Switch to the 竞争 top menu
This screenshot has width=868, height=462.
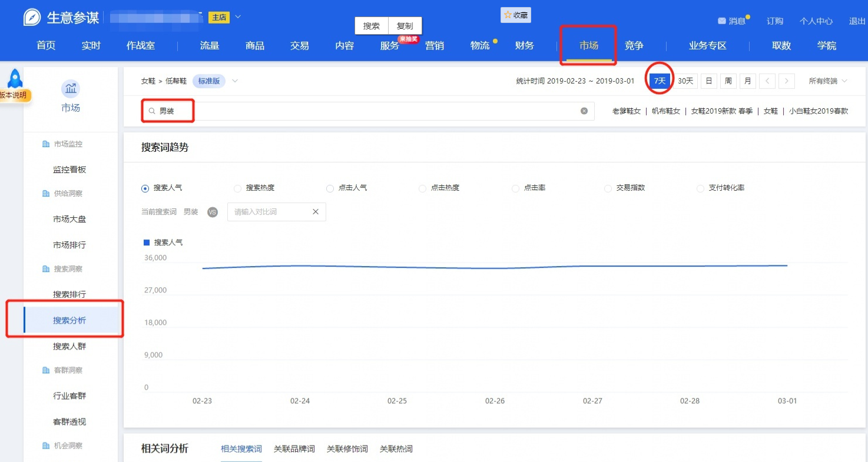coord(634,46)
